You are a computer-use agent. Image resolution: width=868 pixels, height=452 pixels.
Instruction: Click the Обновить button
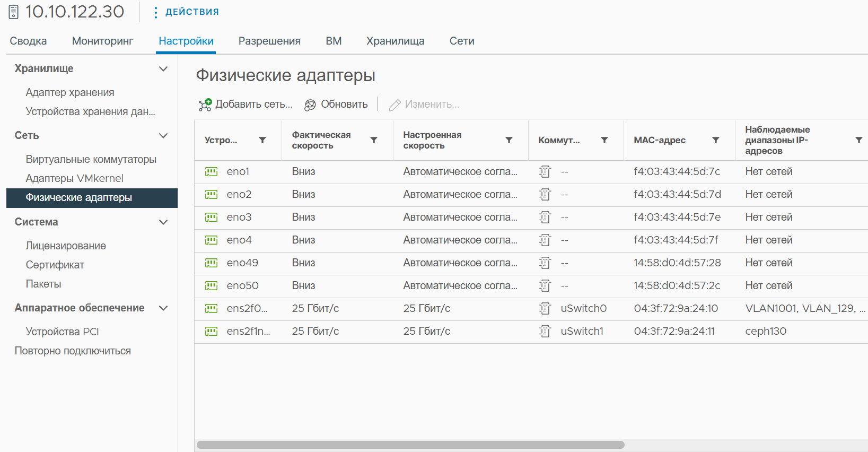[x=336, y=105]
